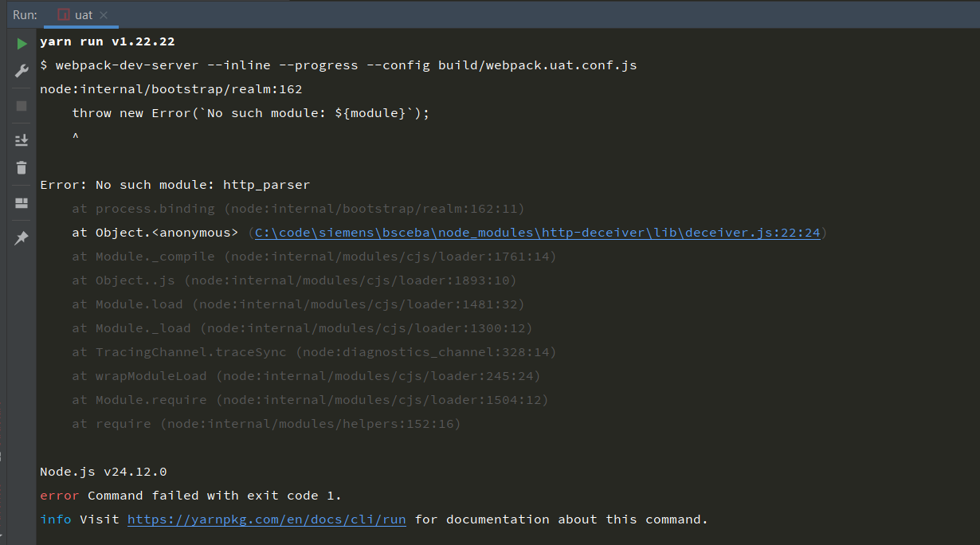Click the restore layout icon
This screenshot has width=980, height=545.
point(22,203)
